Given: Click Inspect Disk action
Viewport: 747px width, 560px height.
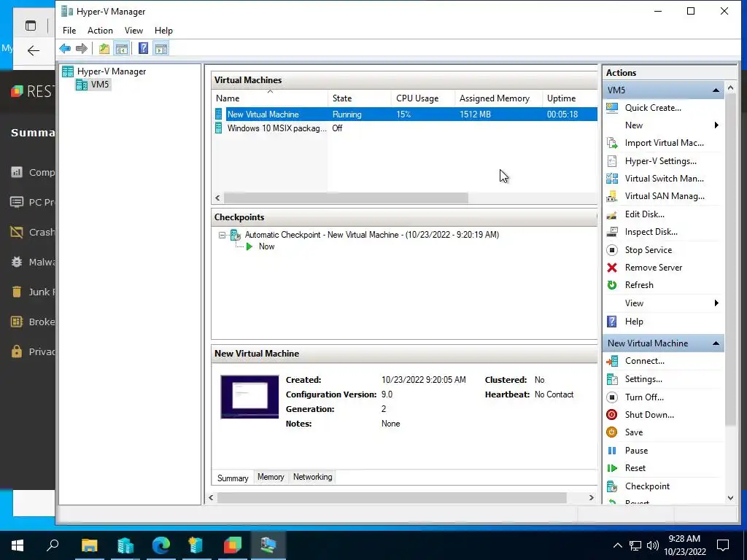Looking at the screenshot, I should [651, 232].
